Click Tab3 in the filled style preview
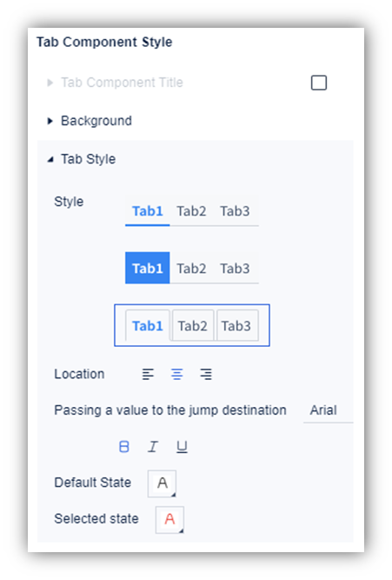Viewport: 392px width, 580px height. click(235, 269)
